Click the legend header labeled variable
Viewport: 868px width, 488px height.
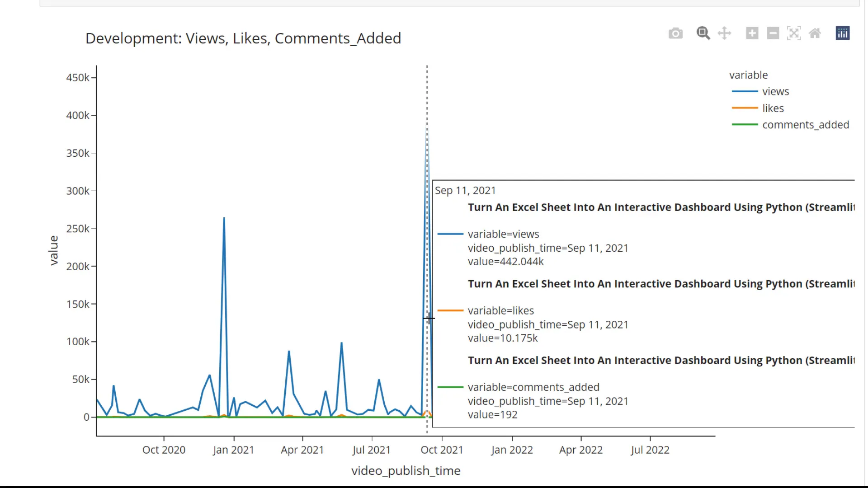(748, 75)
